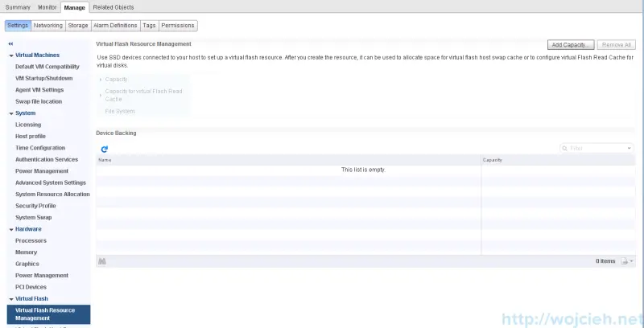Viewport: 644px width, 328px height.
Task: Open Swap file location settings
Action: pyautogui.click(x=39, y=101)
